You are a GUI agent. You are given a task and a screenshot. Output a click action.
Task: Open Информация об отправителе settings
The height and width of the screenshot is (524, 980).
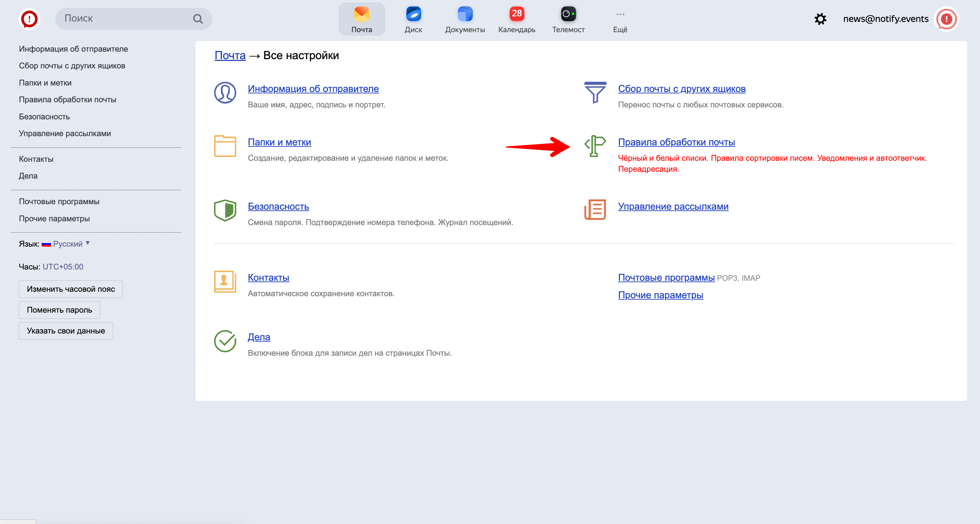313,88
